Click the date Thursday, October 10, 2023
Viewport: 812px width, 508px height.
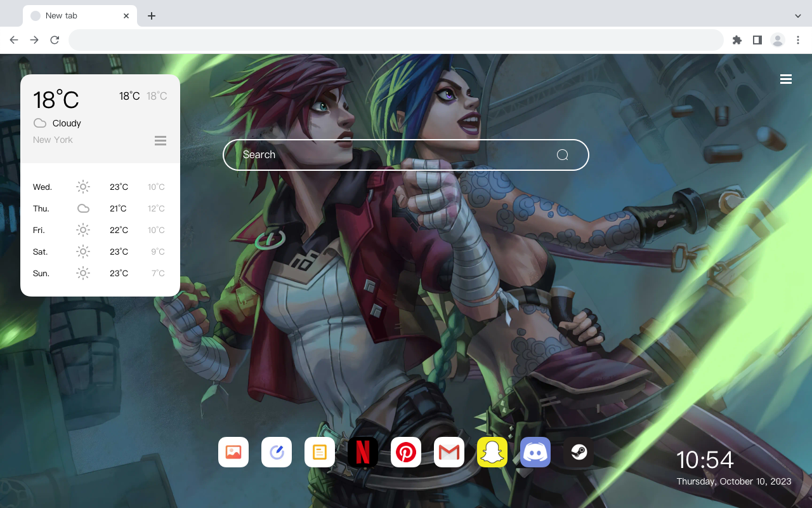point(734,481)
